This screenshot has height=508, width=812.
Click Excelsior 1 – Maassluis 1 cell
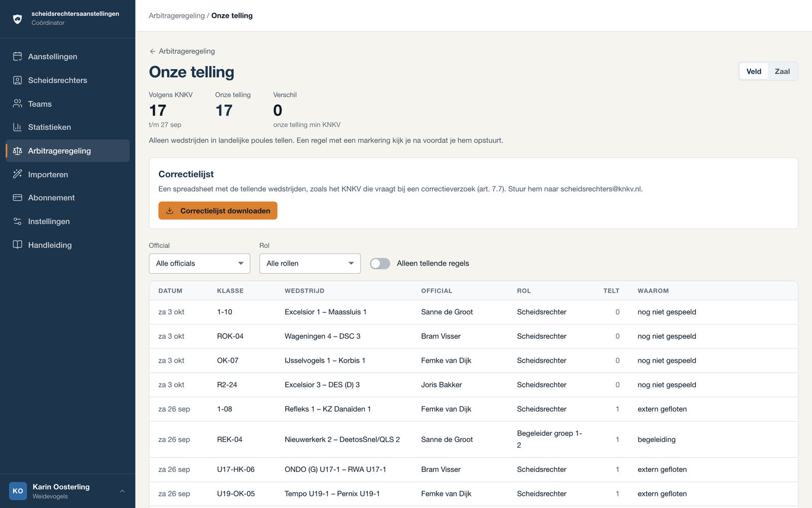pos(325,312)
